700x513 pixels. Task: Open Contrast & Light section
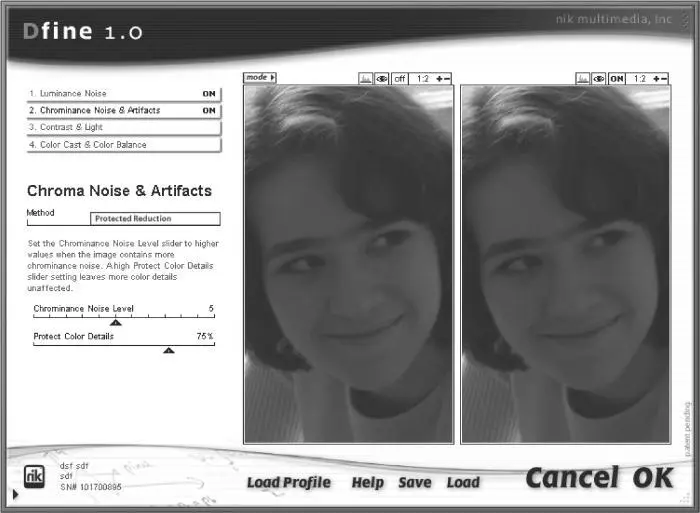(123, 128)
